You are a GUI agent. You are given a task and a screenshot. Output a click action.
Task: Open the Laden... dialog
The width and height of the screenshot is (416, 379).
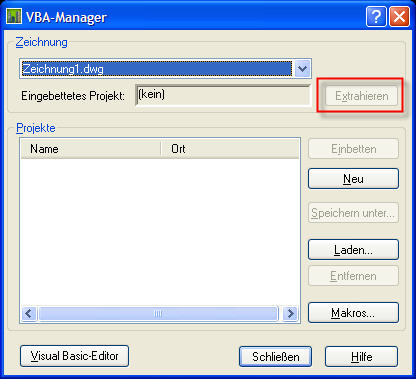click(353, 250)
